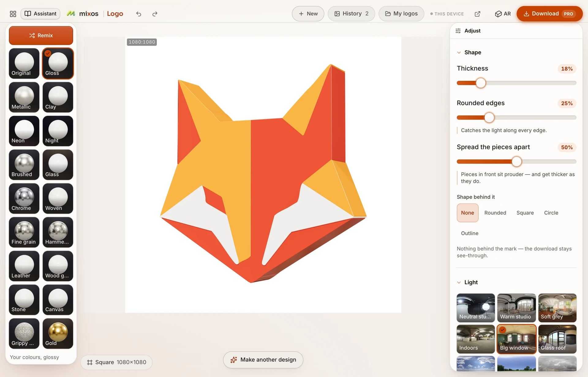Remix the current design
The height and width of the screenshot is (377, 588).
[x=41, y=36]
